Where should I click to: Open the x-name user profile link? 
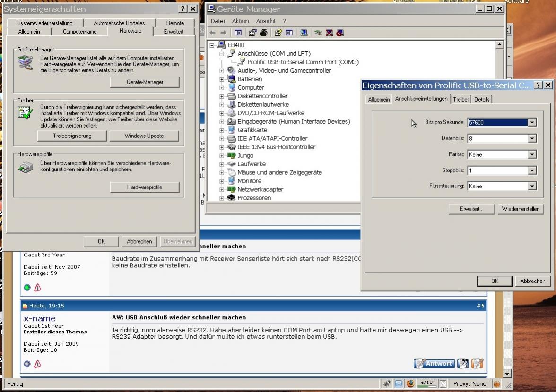(x=39, y=318)
